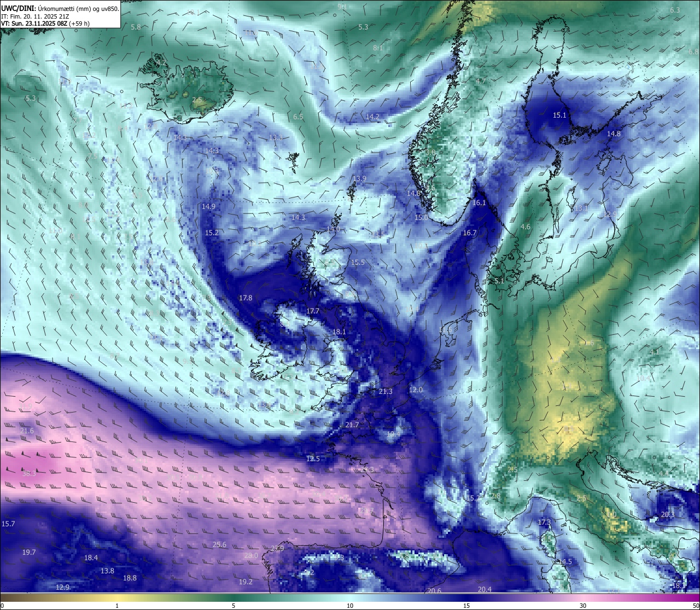The image size is (700, 610).
Task: Click the 25.6 value in the Bay of Biscay
Action: (x=219, y=545)
